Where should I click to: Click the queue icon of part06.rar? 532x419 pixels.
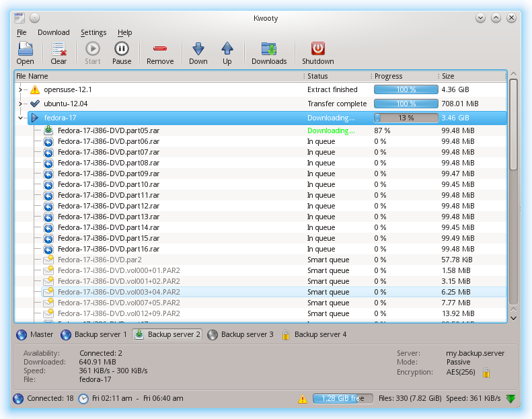tap(48, 141)
